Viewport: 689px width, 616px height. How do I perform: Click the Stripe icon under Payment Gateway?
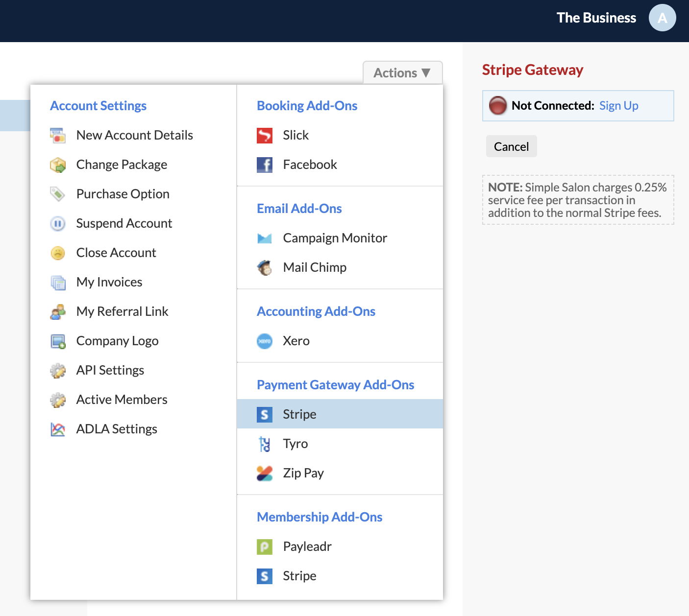[x=265, y=414]
